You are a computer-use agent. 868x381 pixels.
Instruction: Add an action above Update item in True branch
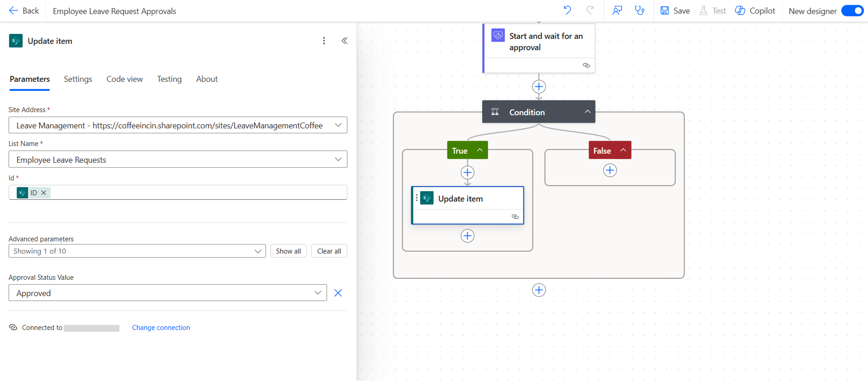click(x=467, y=172)
